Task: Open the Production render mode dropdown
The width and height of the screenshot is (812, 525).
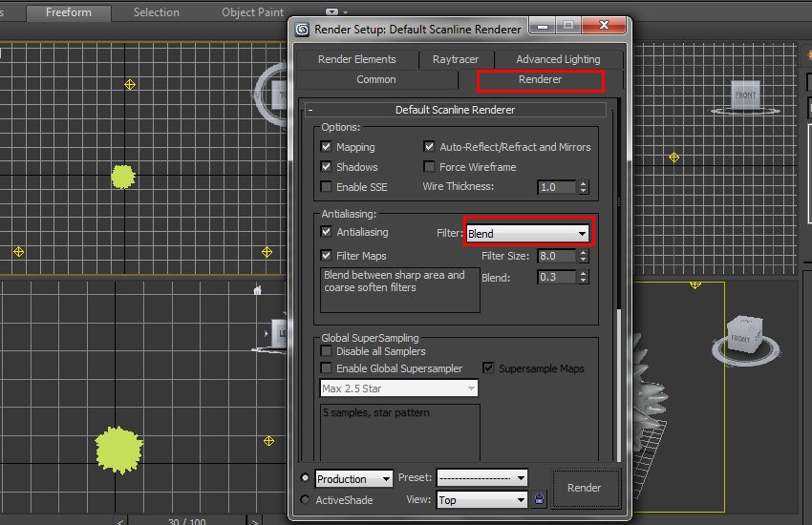Action: (x=353, y=478)
